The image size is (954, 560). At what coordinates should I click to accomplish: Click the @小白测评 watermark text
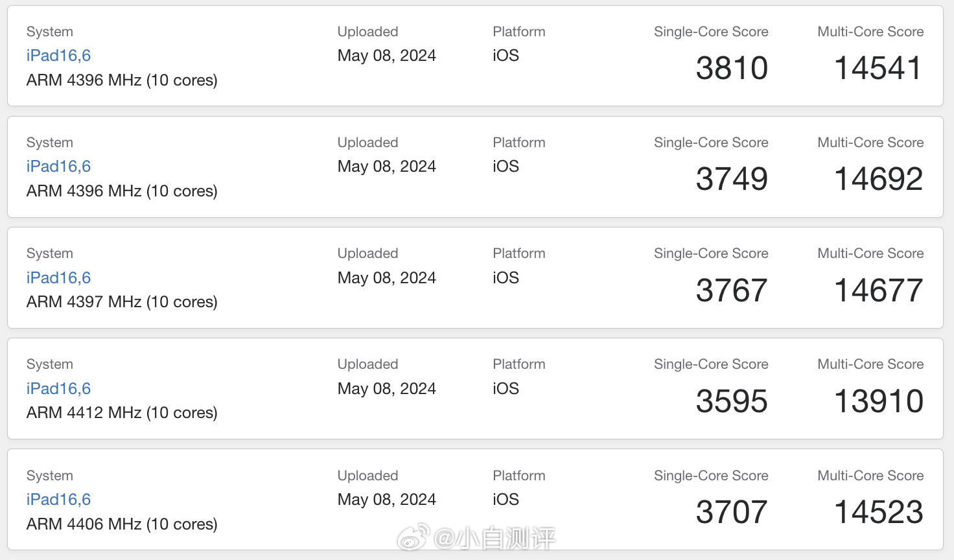(494, 538)
